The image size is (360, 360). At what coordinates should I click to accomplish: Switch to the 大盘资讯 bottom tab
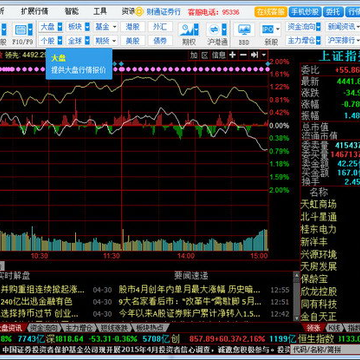[11, 327]
